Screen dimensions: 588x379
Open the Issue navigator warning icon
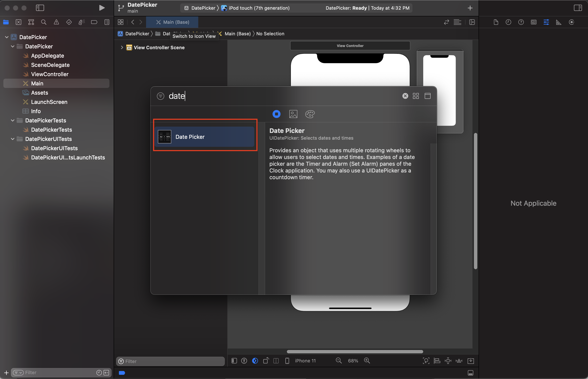[x=56, y=22]
